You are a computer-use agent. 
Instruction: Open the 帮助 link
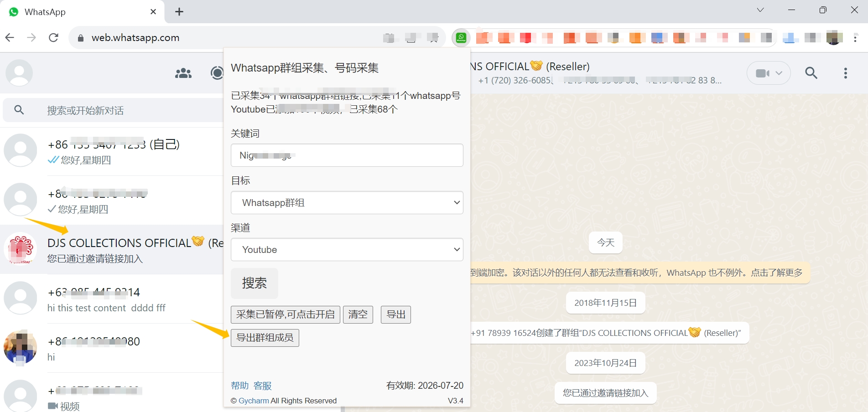240,386
